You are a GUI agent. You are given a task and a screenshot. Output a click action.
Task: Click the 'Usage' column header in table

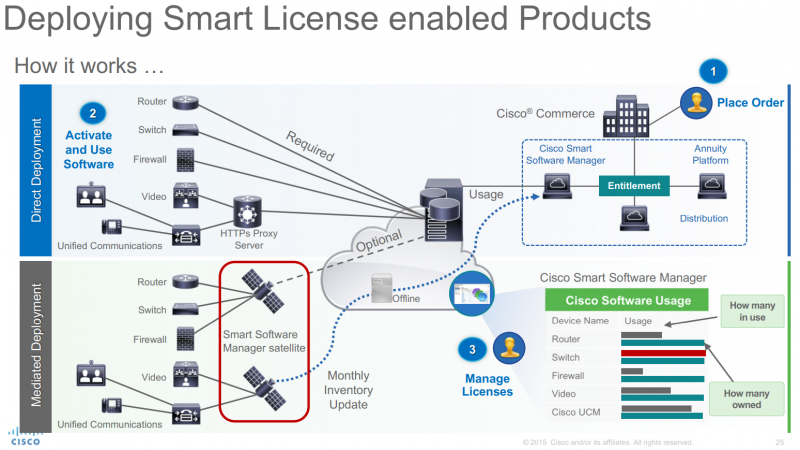click(x=638, y=321)
